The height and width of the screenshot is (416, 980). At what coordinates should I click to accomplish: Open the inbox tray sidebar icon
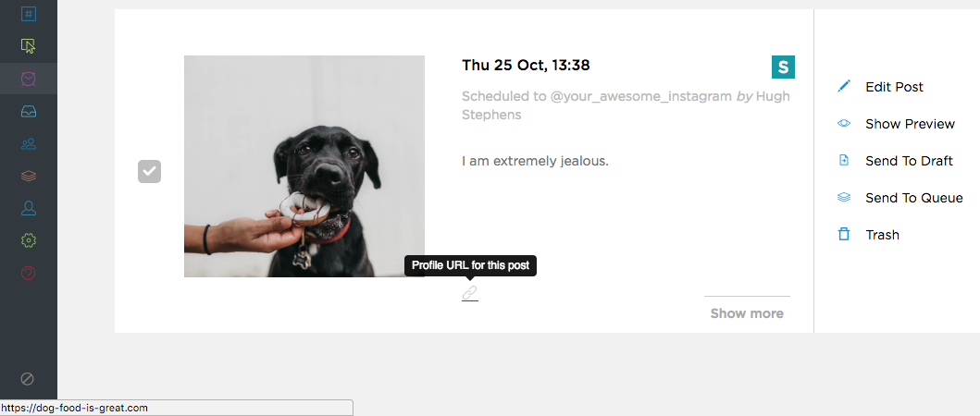pyautogui.click(x=28, y=111)
